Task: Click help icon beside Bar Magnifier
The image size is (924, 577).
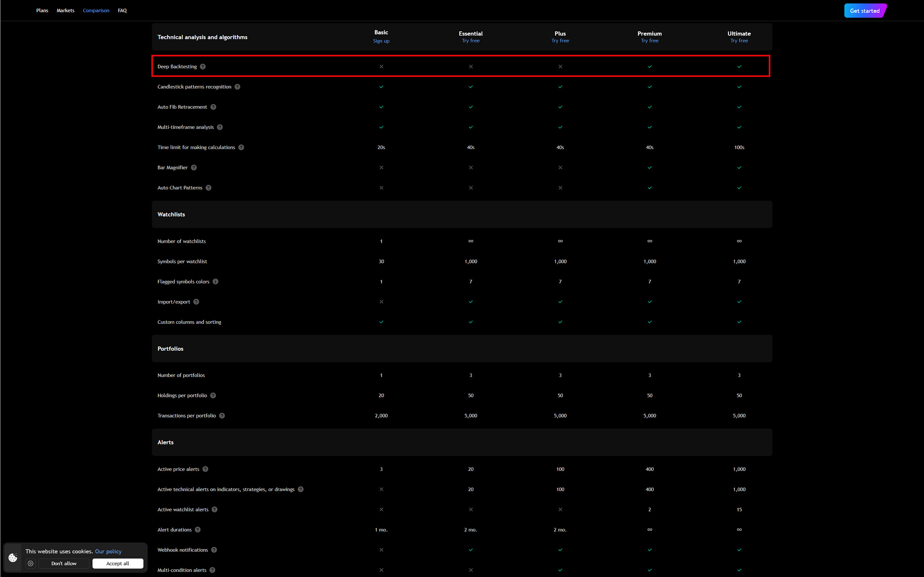Action: click(x=194, y=167)
